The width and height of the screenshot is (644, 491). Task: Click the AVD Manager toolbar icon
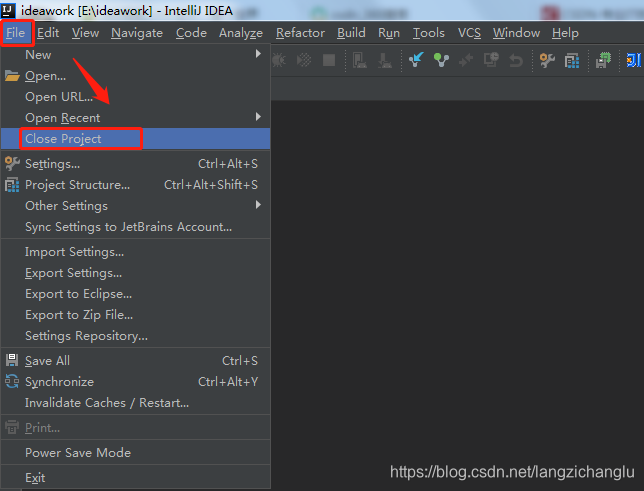[x=359, y=60]
